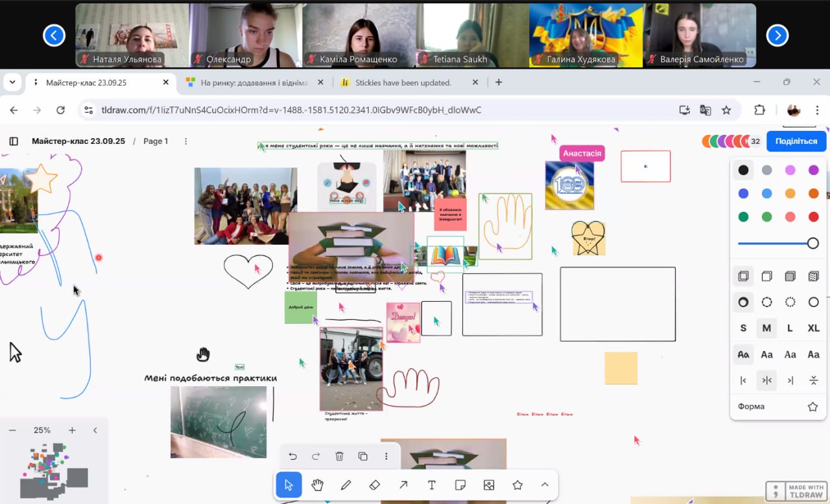Select the Hand tool in bottom toolbar
Screen dimensions: 830x504
click(x=317, y=485)
